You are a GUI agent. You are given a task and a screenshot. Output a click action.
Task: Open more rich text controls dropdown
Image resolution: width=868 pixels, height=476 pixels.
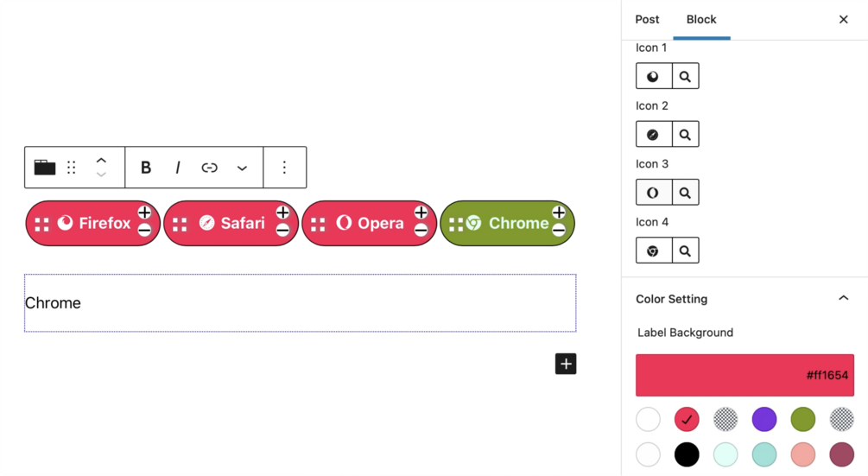point(242,167)
